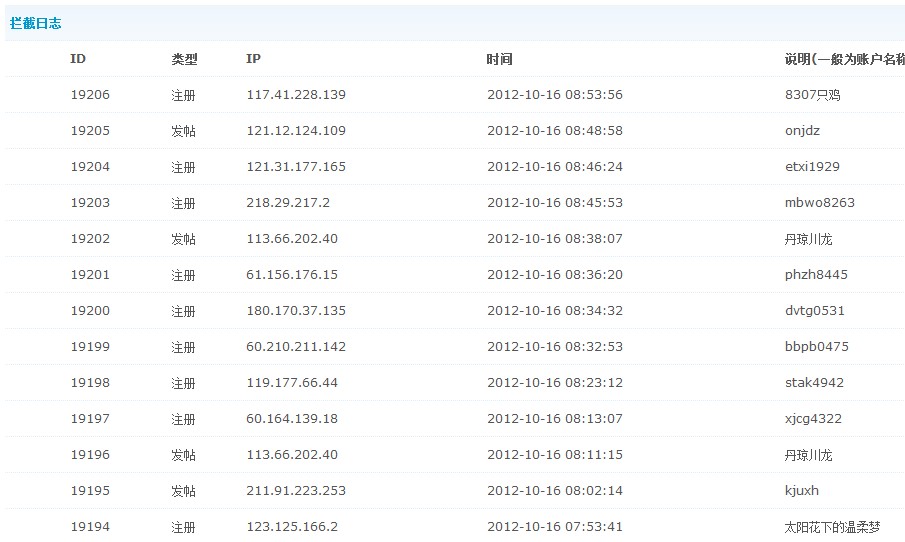Screen dimensions: 905x542
Task: Click the 发帖 type in row 19196
Action: [183, 455]
